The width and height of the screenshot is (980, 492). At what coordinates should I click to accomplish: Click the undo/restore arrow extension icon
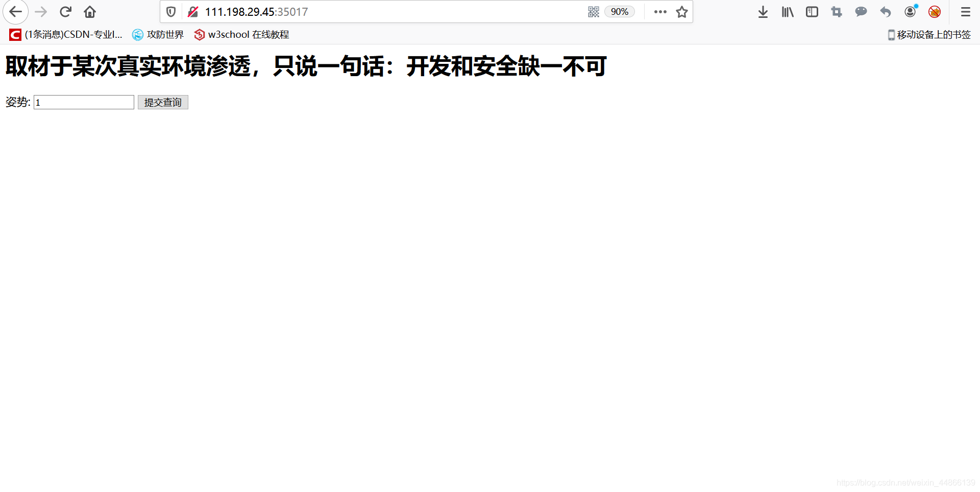(x=885, y=11)
